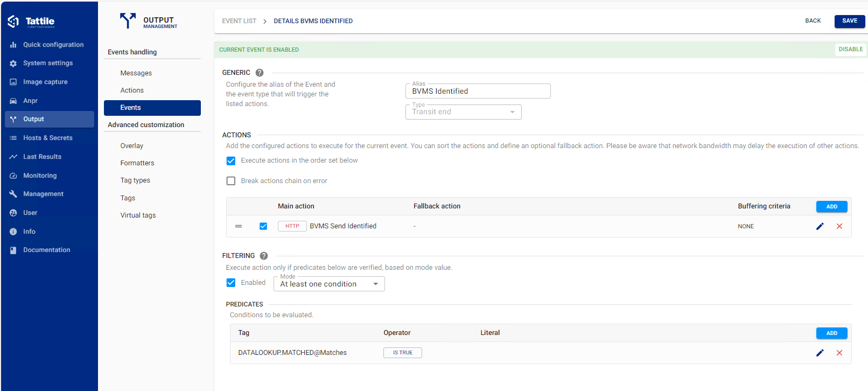868x391 pixels.
Task: Click the Alias input field
Action: [x=478, y=91]
